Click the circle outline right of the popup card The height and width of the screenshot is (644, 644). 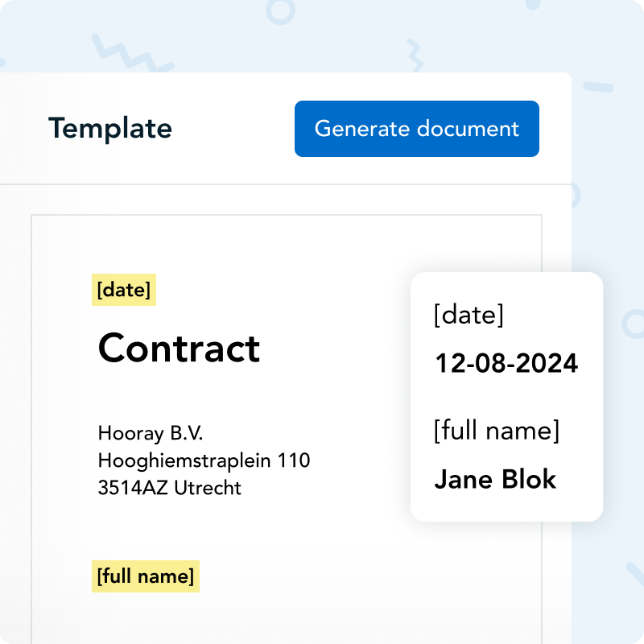634,324
